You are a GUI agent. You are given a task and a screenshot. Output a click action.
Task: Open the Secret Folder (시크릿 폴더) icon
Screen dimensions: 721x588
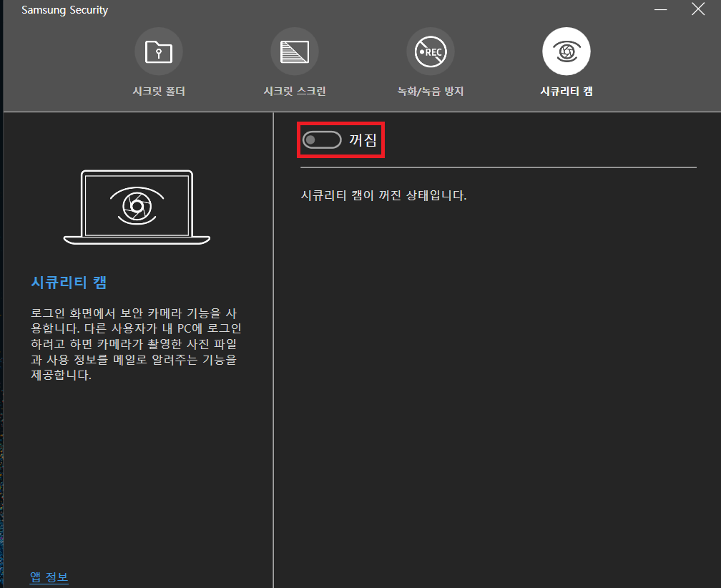pyautogui.click(x=159, y=52)
